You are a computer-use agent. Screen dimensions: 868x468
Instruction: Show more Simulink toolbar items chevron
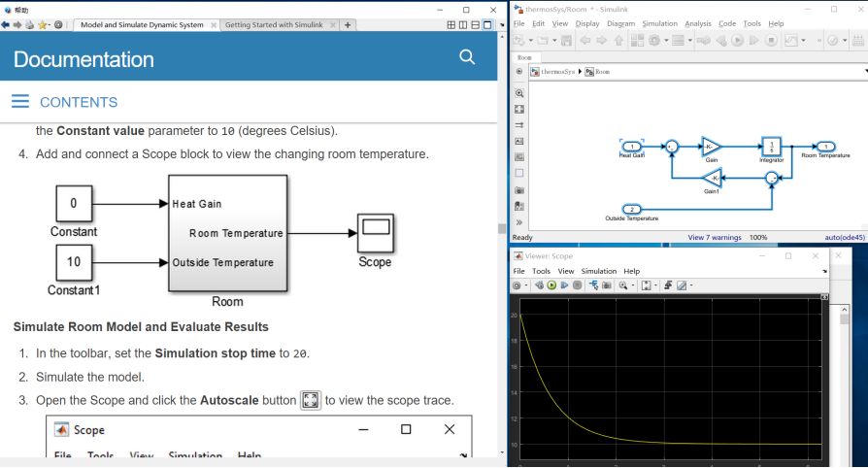819,41
